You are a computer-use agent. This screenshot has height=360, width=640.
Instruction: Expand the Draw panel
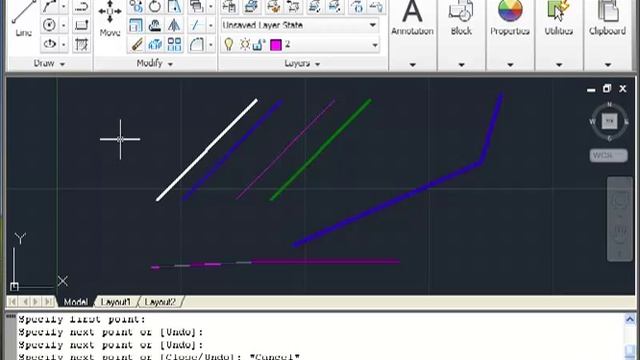50,64
